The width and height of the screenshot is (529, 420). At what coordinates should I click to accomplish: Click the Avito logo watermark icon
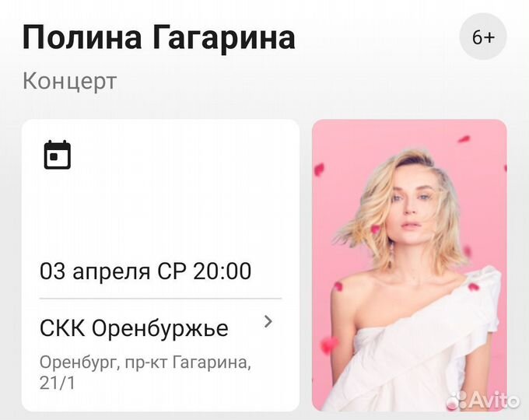click(457, 401)
